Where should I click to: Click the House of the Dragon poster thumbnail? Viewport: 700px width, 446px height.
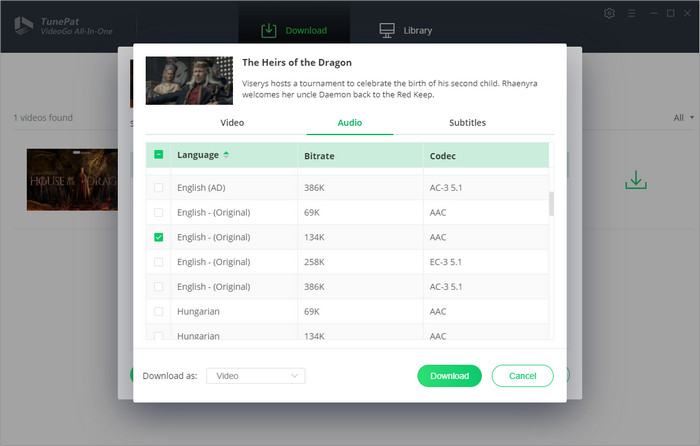click(72, 179)
